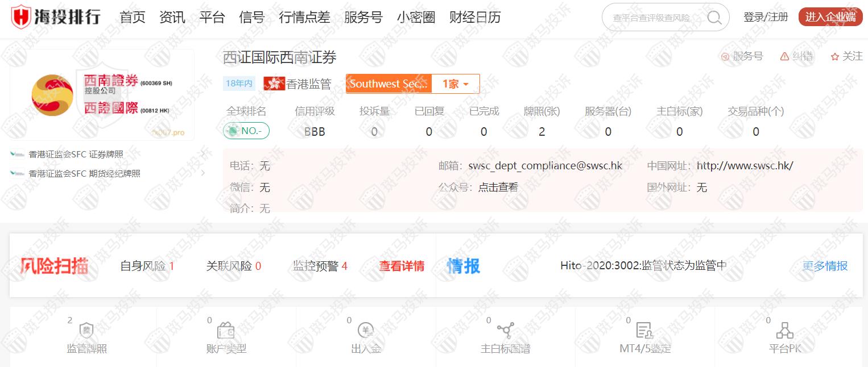868x367 pixels.
Task: Click the MT4/5鉴定 certificate icon
Action: [x=644, y=331]
